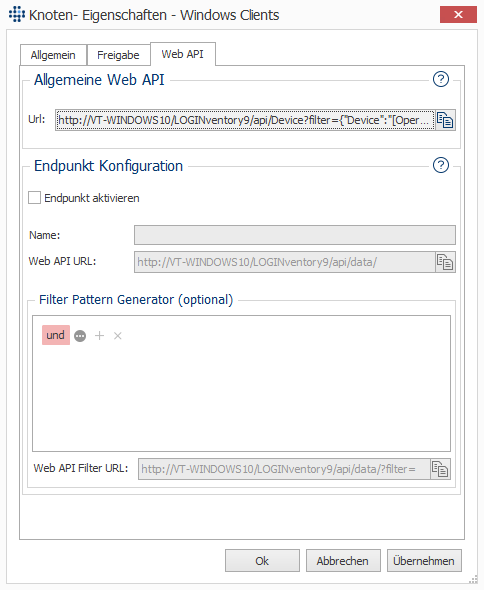Copy the general Web API Url
Screen dimensions: 484x590
(x=445, y=120)
